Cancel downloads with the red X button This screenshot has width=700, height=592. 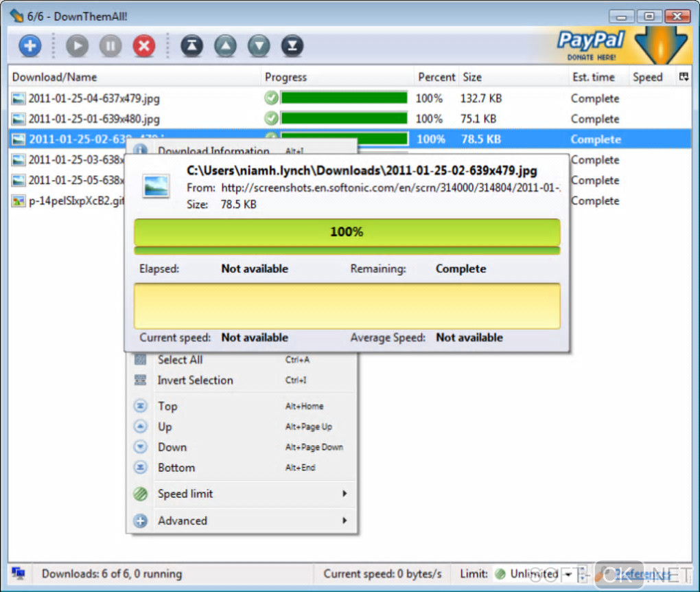[143, 45]
